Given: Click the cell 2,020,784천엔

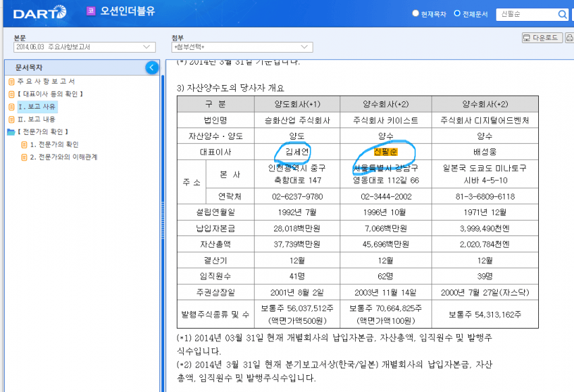Looking at the screenshot, I should point(485,244).
